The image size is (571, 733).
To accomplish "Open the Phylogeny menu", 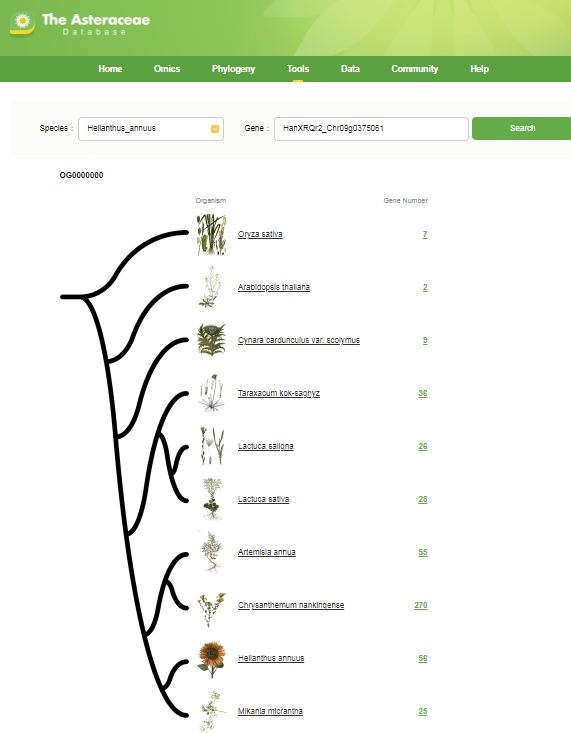I will click(x=233, y=69).
